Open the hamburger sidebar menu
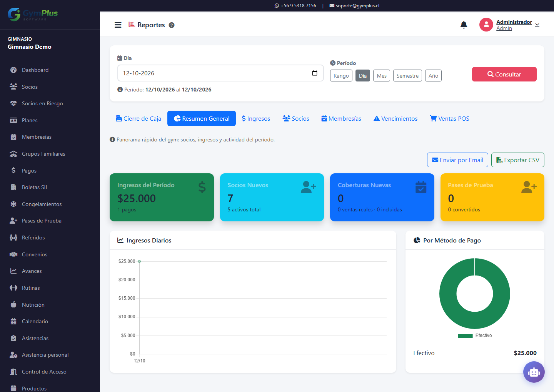Viewport: 554px width, 392px height. click(118, 25)
